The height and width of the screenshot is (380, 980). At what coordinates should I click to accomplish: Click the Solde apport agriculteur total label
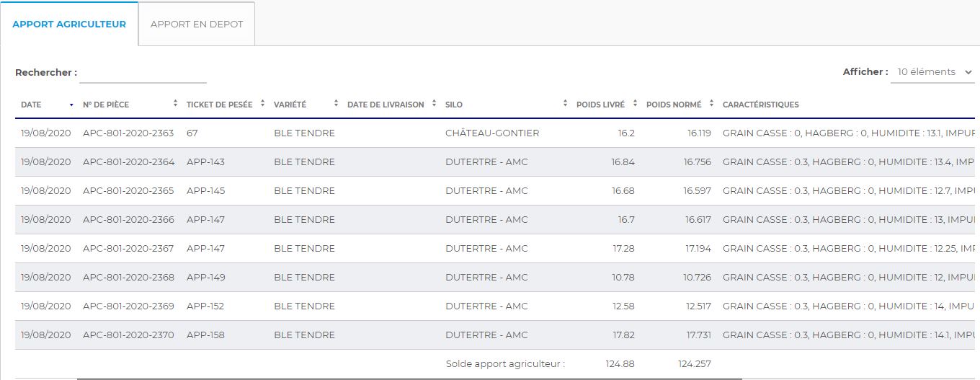click(505, 364)
